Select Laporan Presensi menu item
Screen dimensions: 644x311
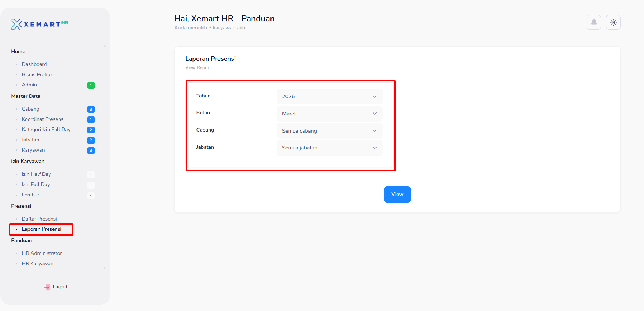pyautogui.click(x=41, y=229)
